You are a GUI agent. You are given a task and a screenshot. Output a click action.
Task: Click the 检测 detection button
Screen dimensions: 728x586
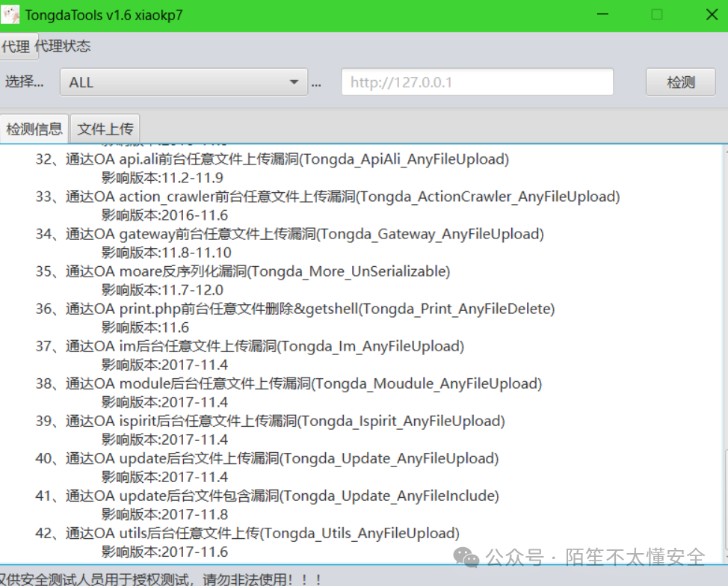click(679, 82)
